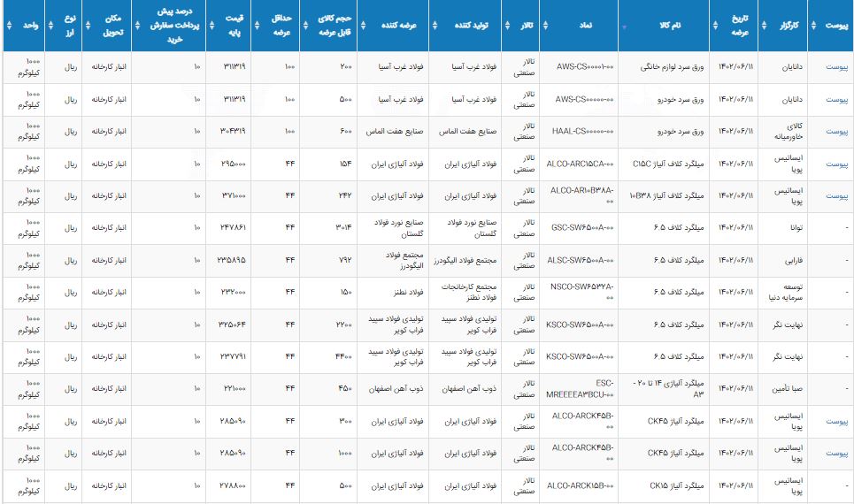Screen dimensions: 854x504
Task: Sort by درصد پیش پرداخت سفارش خرید arrows
Action: click(x=137, y=26)
